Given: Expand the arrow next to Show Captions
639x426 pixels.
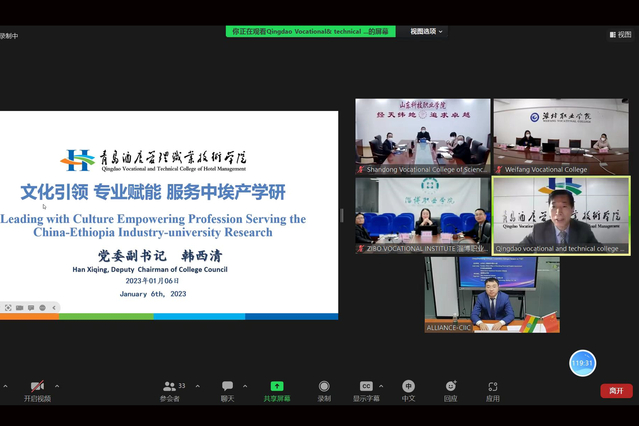Looking at the screenshot, I should (x=385, y=386).
